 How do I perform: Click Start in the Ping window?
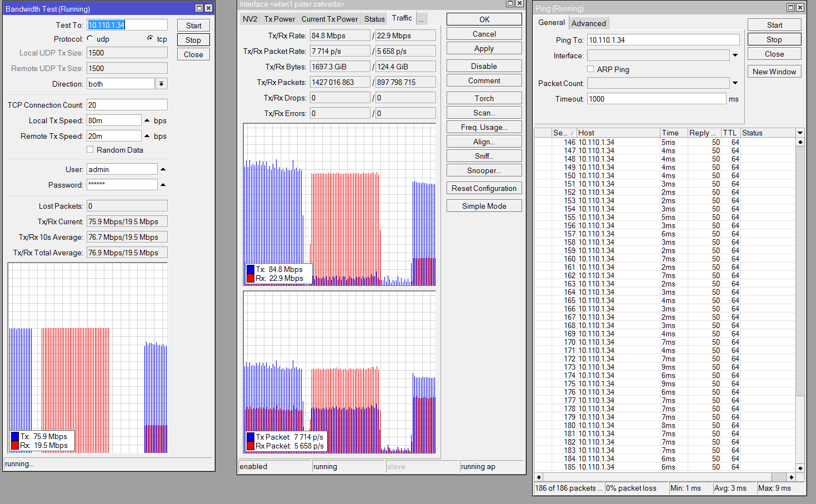pos(774,25)
